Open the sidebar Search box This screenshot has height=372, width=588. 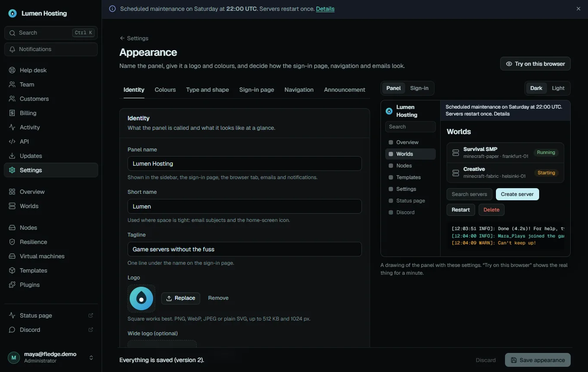pyautogui.click(x=51, y=33)
